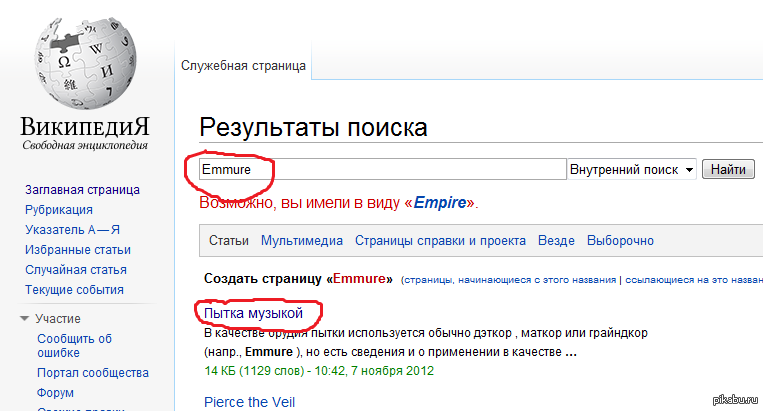Click Текущие события sidebar link

pos(74,290)
